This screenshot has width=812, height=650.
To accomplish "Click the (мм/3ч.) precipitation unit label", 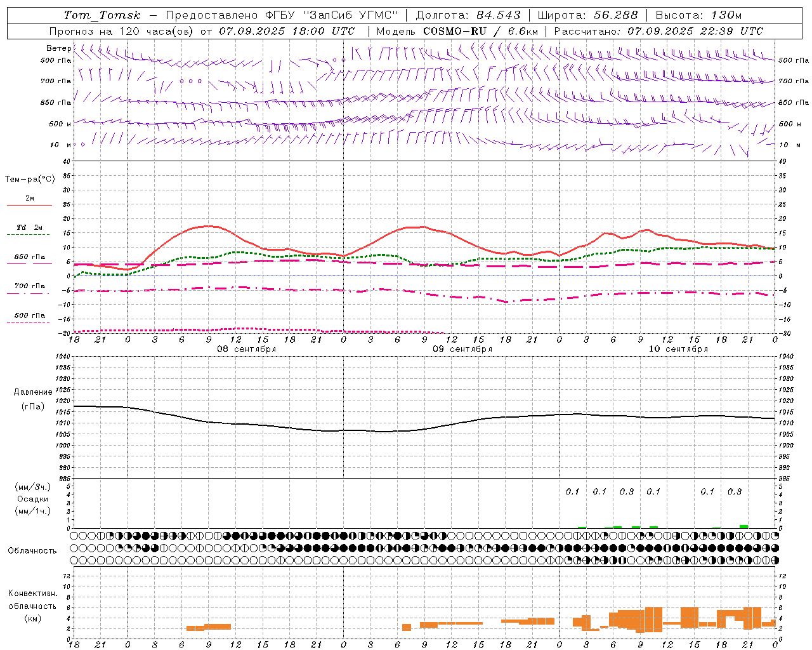I will tap(33, 487).
